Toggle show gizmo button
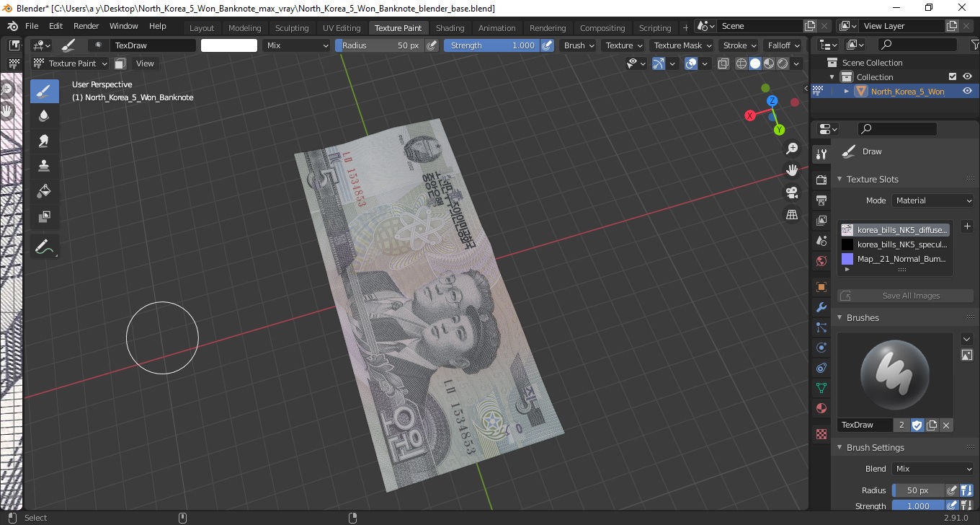980x525 pixels. tap(659, 63)
